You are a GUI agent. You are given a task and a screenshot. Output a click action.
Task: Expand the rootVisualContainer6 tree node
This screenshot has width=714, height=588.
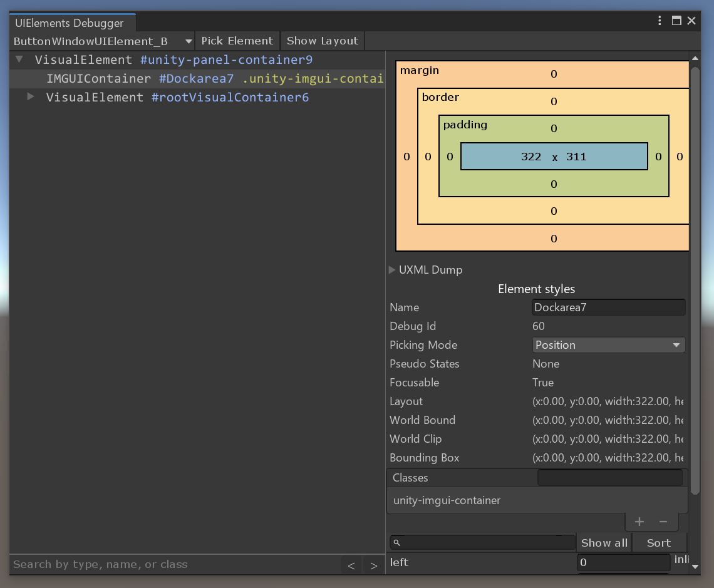point(31,96)
